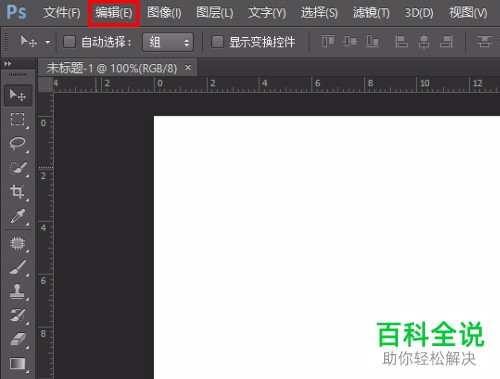Open the 视图(V) menu
The width and height of the screenshot is (500, 379).
[x=468, y=13]
